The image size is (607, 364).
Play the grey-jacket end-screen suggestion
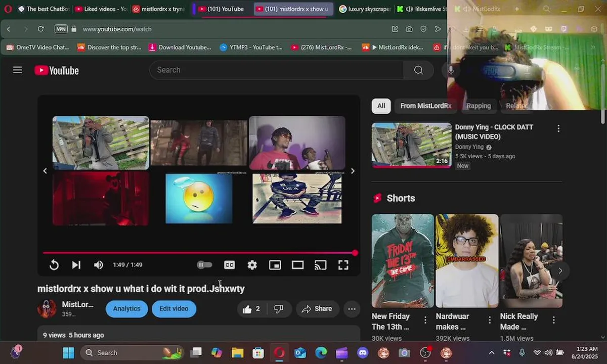tap(101, 143)
